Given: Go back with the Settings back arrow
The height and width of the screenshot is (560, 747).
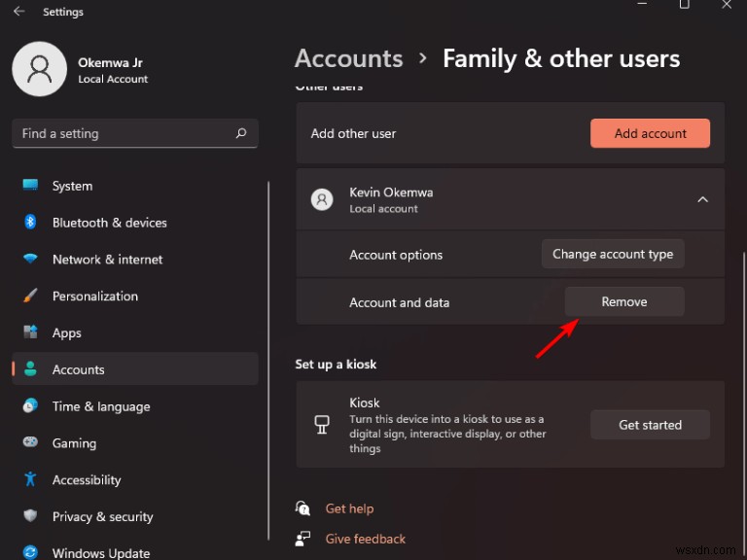Looking at the screenshot, I should [x=19, y=11].
